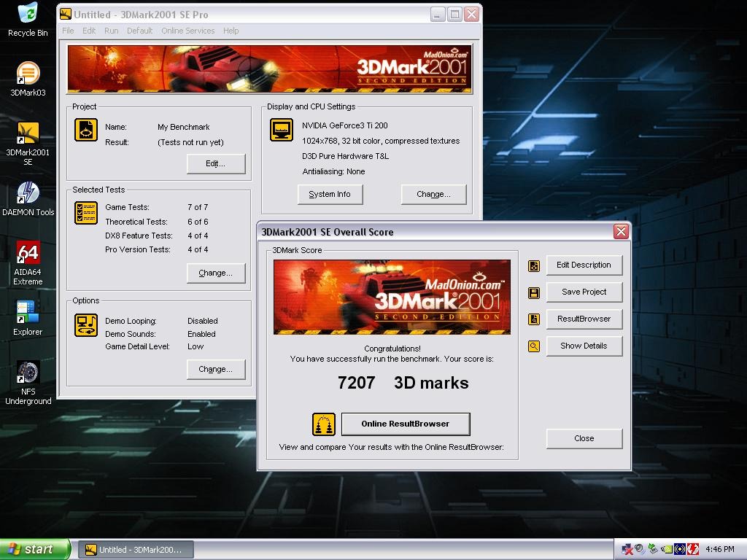Click the Options section demo icon
Viewport: 747px width, 560px height.
point(86,324)
